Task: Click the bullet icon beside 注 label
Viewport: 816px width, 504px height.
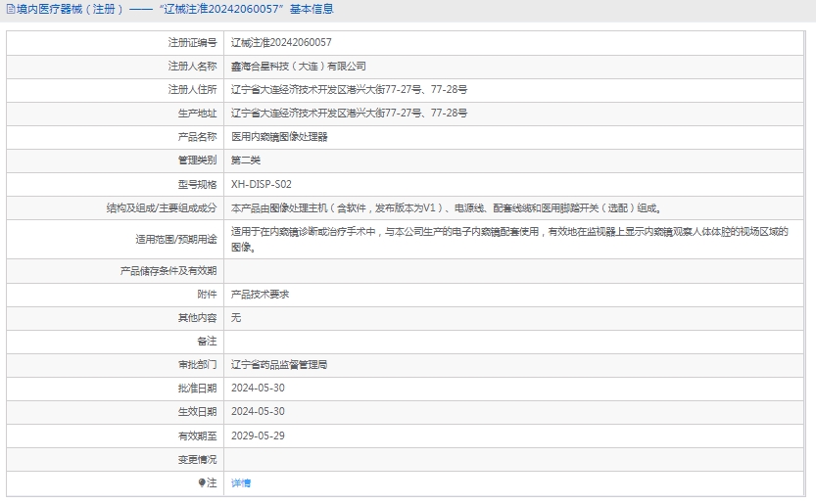Action: (203, 483)
